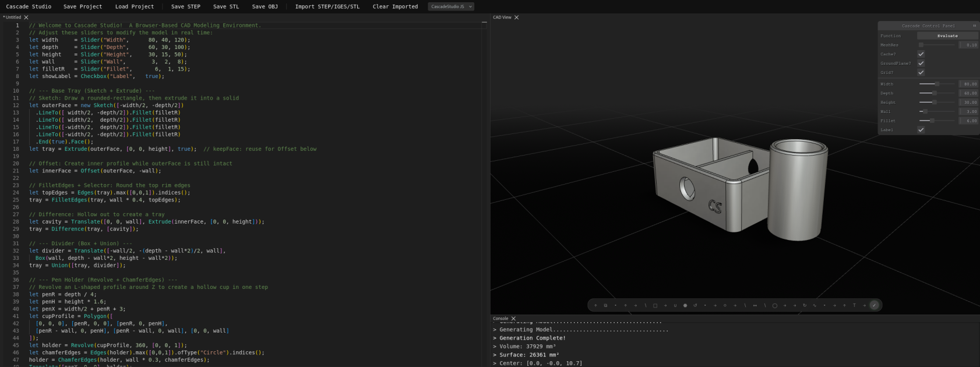
Task: Click the 'Surface: 26361 mm²' console line
Action: (x=526, y=355)
